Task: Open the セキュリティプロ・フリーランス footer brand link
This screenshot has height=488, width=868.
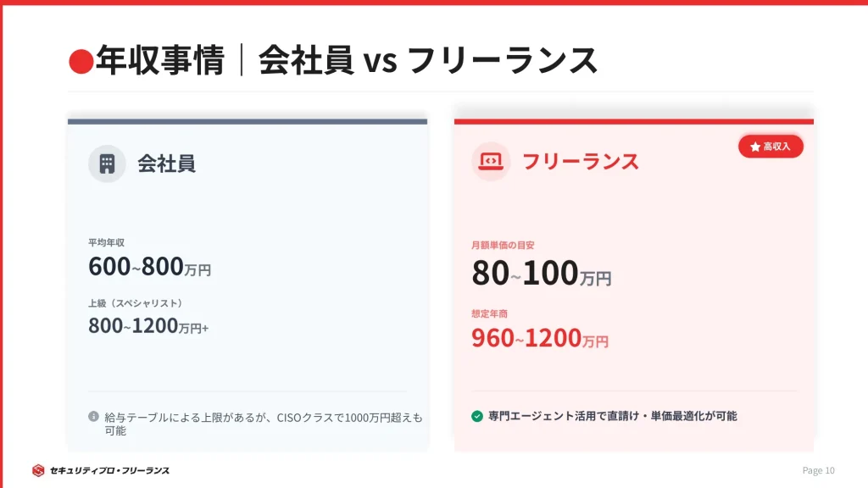Action: (x=111, y=470)
